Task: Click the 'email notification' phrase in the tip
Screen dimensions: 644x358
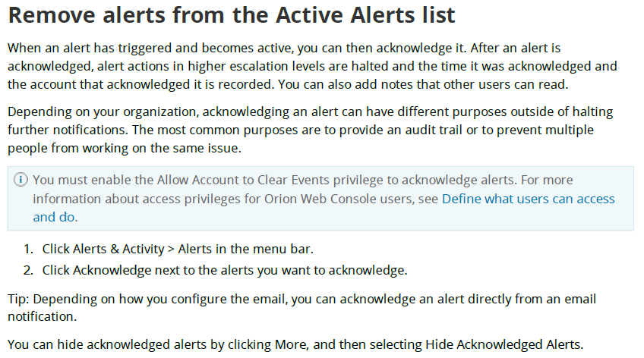Action: (302, 307)
